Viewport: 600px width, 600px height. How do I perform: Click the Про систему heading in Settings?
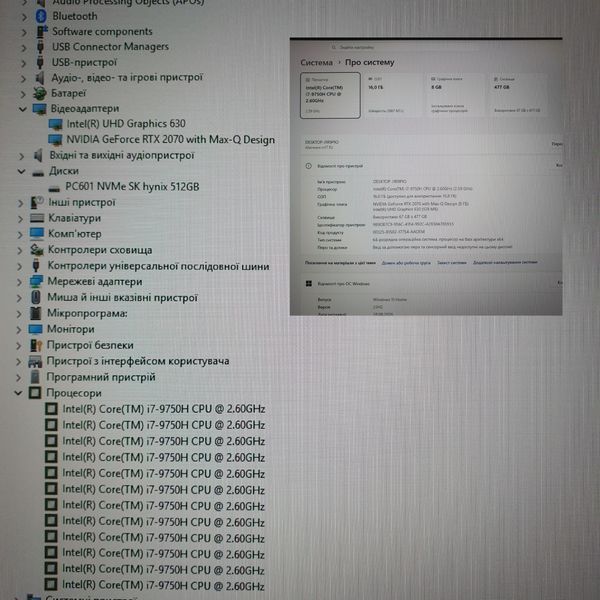coord(370,62)
